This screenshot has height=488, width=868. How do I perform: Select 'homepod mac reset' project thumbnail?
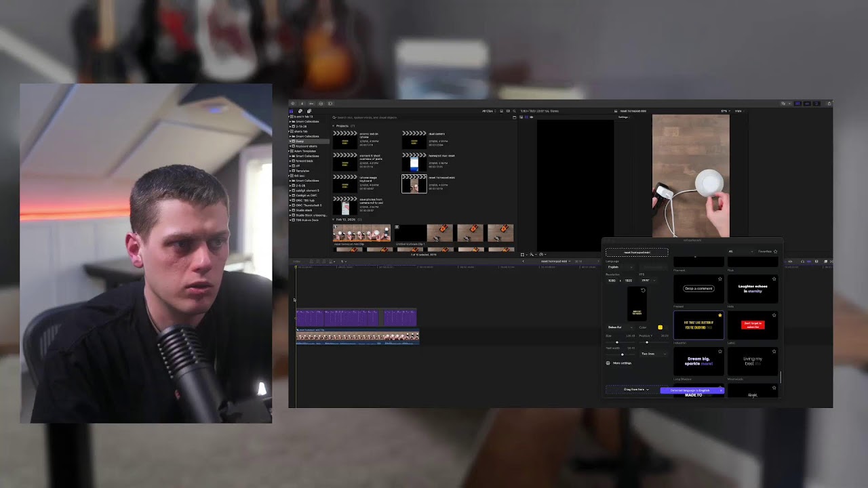pyautogui.click(x=414, y=161)
